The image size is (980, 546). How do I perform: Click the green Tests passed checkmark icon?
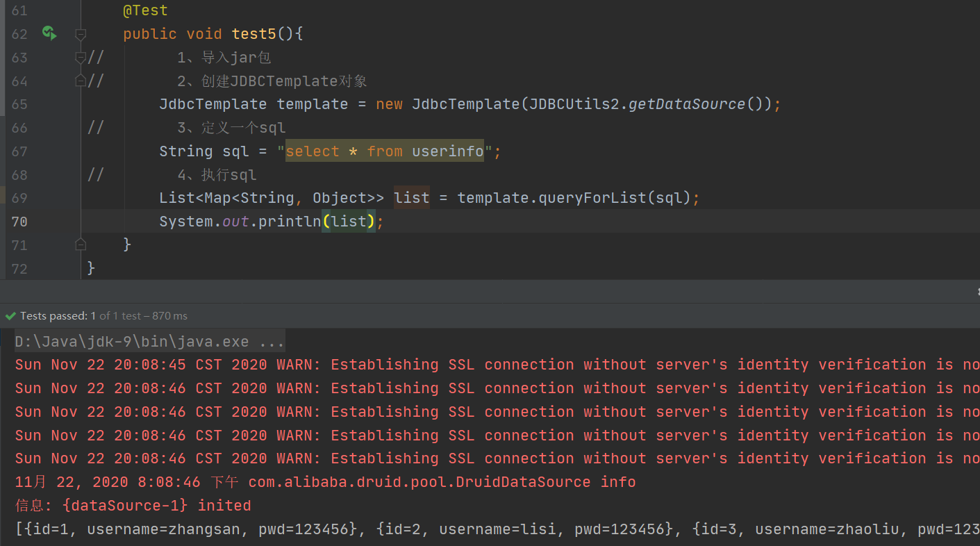click(10, 315)
